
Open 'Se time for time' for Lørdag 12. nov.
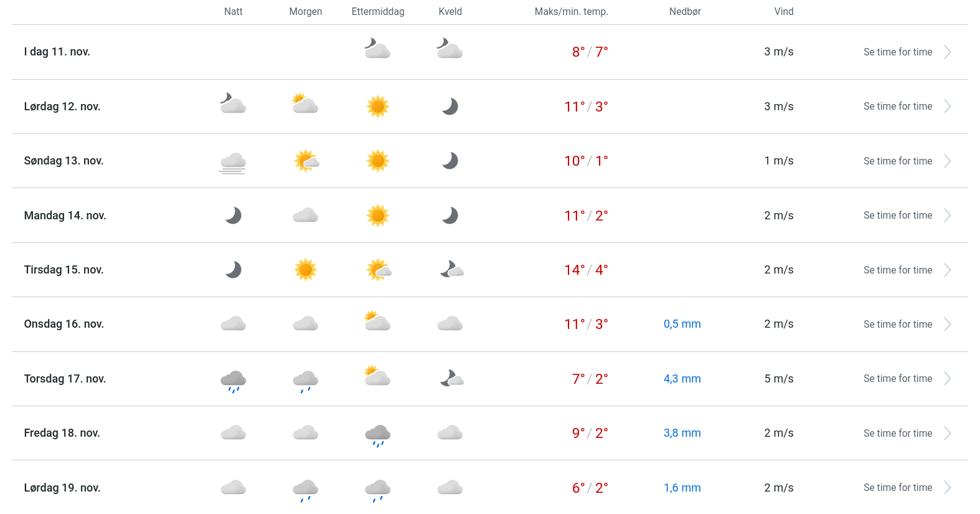[898, 107]
